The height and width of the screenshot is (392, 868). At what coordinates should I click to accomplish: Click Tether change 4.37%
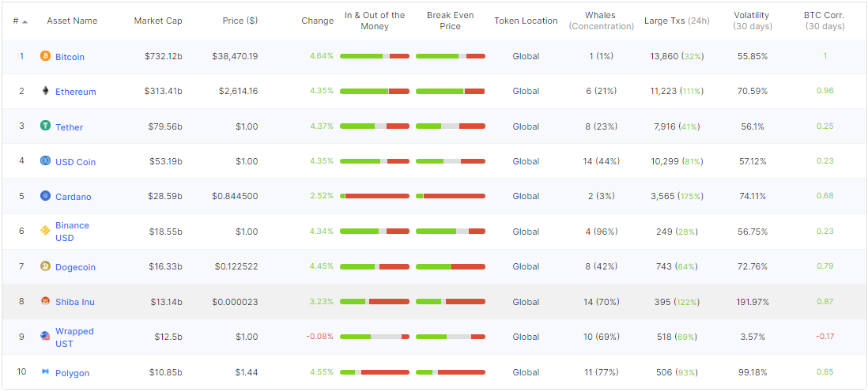[322, 126]
